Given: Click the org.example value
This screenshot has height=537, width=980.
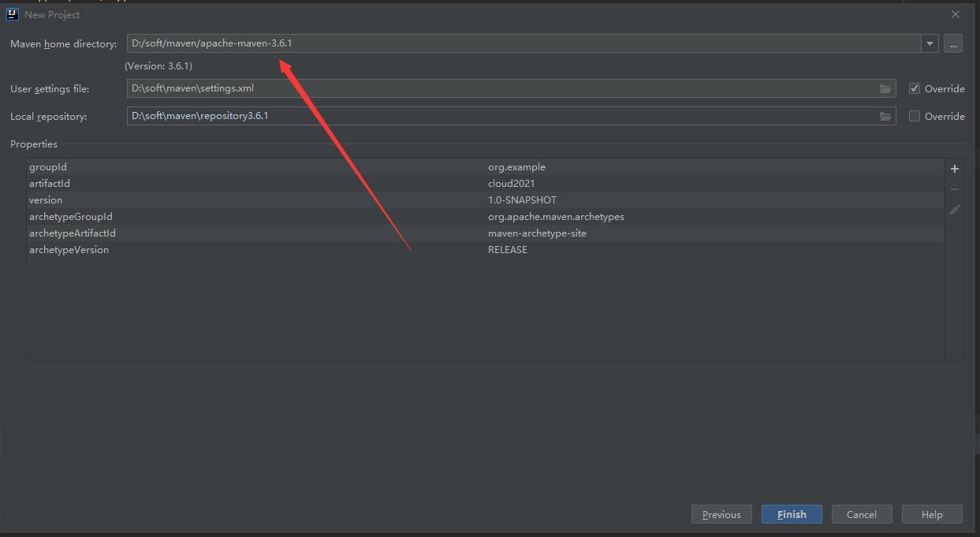Looking at the screenshot, I should (x=516, y=167).
